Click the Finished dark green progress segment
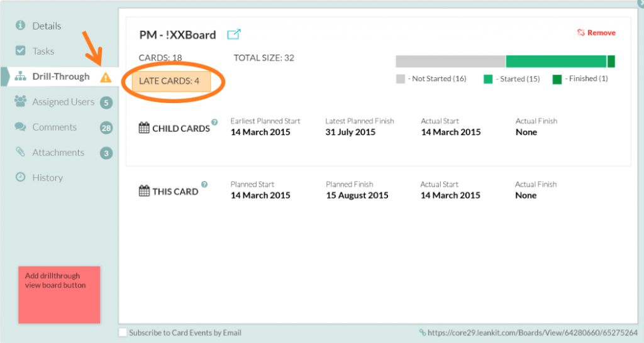Viewport: 644px width, 343px height. 611,61
